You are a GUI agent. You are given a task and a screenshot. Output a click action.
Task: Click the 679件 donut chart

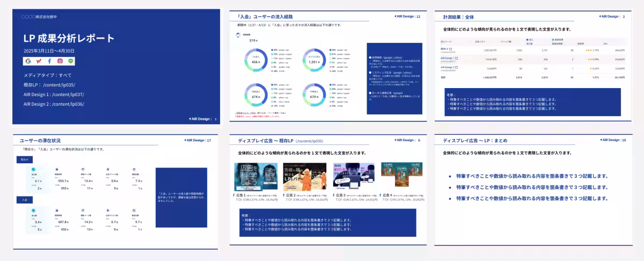[x=315, y=96]
